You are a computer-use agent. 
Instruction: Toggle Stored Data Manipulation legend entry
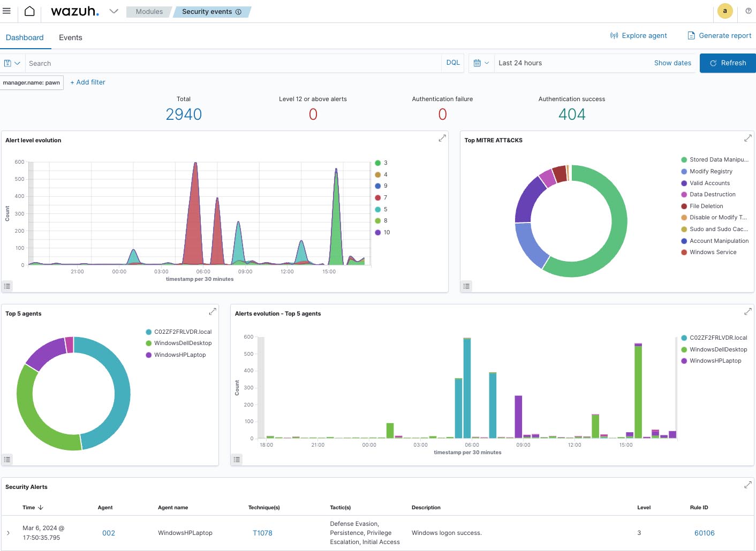click(715, 159)
